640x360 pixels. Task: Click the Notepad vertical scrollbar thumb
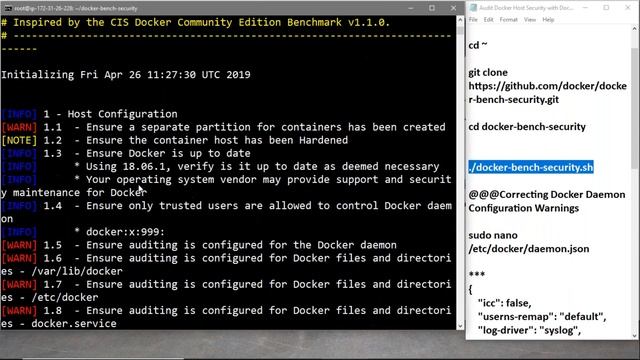[634, 108]
